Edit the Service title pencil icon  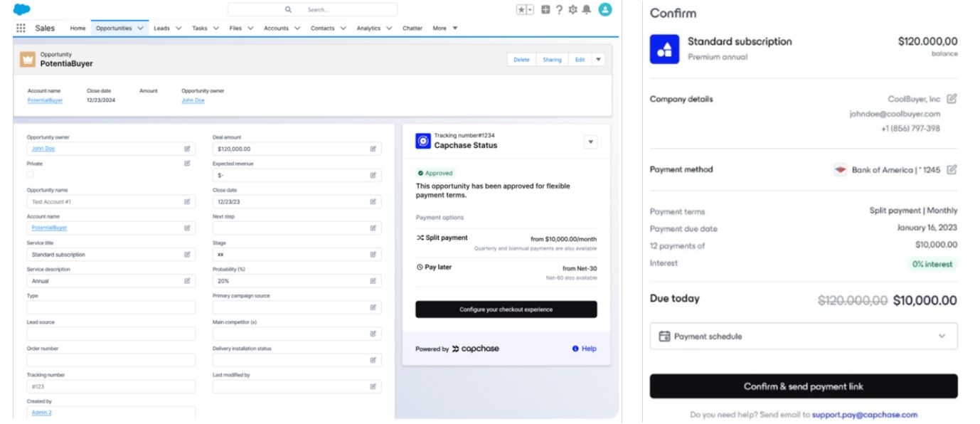(x=187, y=254)
